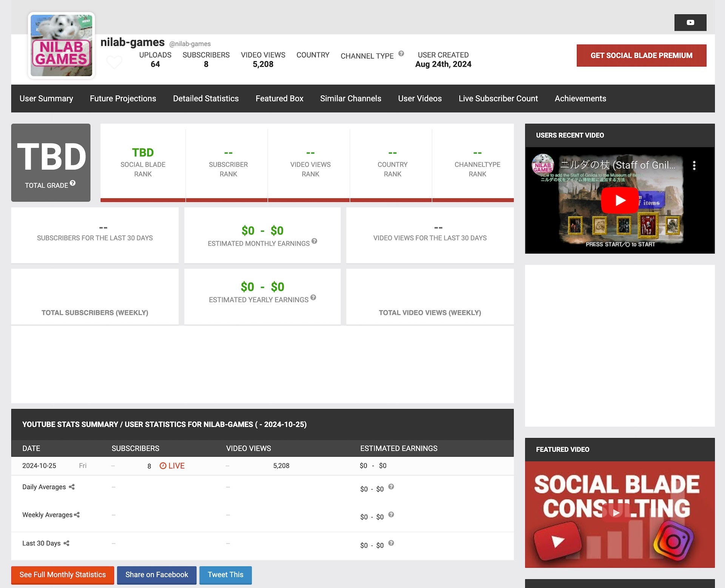Open help icon beside Estimated Monthly Earnings
The height and width of the screenshot is (588, 725).
tap(314, 241)
